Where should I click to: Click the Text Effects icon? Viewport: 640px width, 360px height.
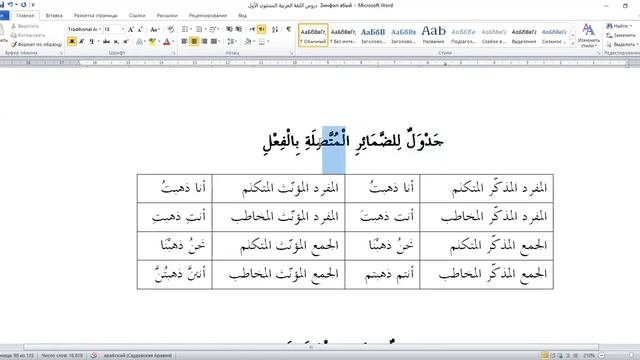(x=139, y=41)
